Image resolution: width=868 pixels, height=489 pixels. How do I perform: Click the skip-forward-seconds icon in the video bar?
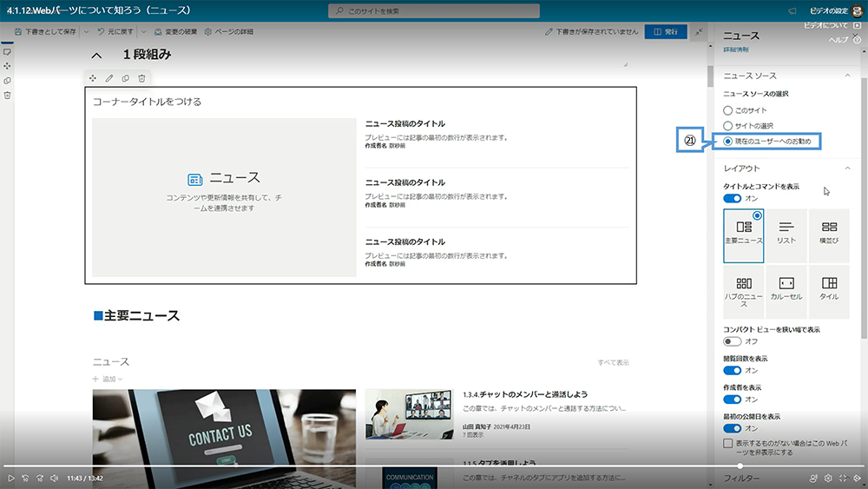click(40, 478)
